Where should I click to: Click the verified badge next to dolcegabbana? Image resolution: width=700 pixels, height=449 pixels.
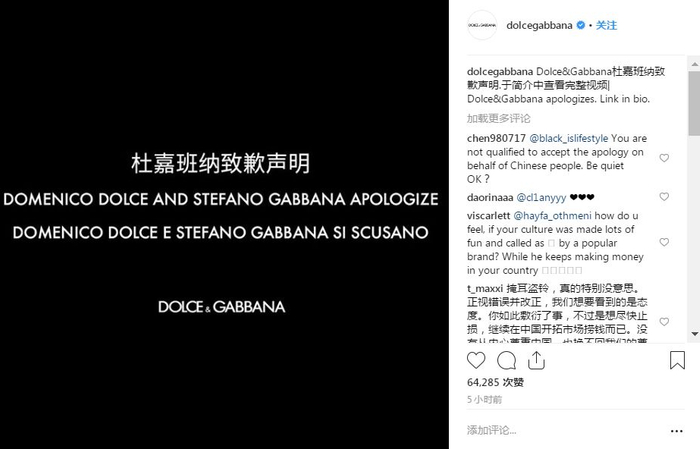pos(581,25)
